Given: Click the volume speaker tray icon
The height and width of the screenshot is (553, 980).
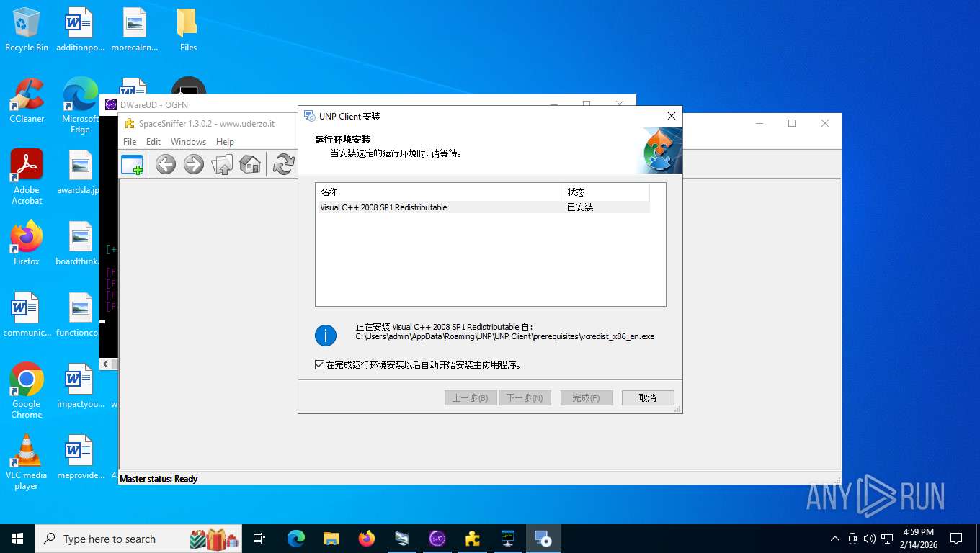Looking at the screenshot, I should [x=869, y=539].
